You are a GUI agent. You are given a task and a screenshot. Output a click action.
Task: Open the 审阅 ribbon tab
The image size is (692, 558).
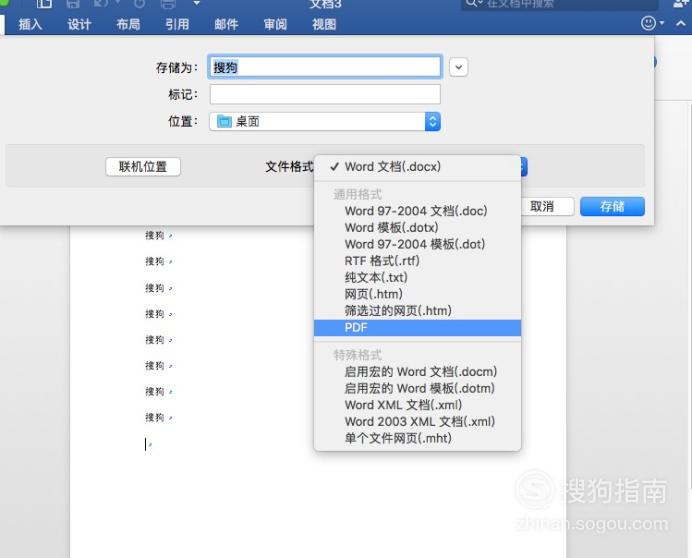[275, 24]
